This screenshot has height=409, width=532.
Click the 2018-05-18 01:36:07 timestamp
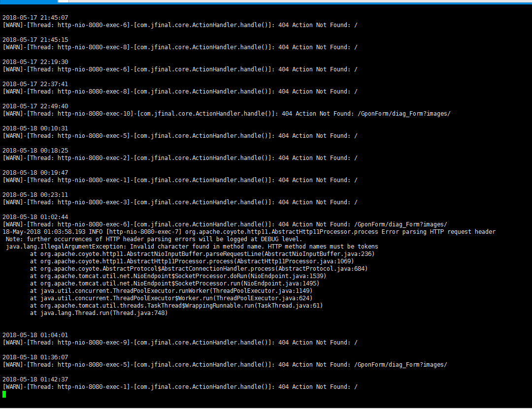click(35, 357)
